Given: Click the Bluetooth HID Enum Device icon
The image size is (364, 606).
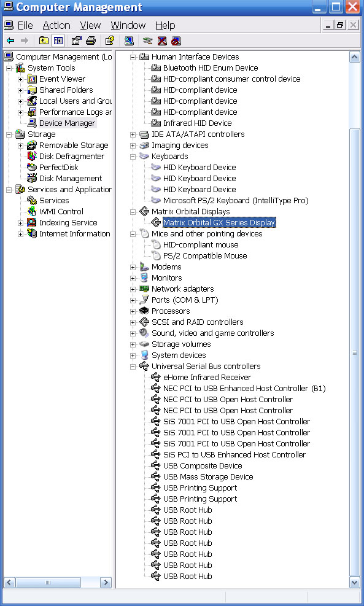Looking at the screenshot, I should click(x=156, y=68).
